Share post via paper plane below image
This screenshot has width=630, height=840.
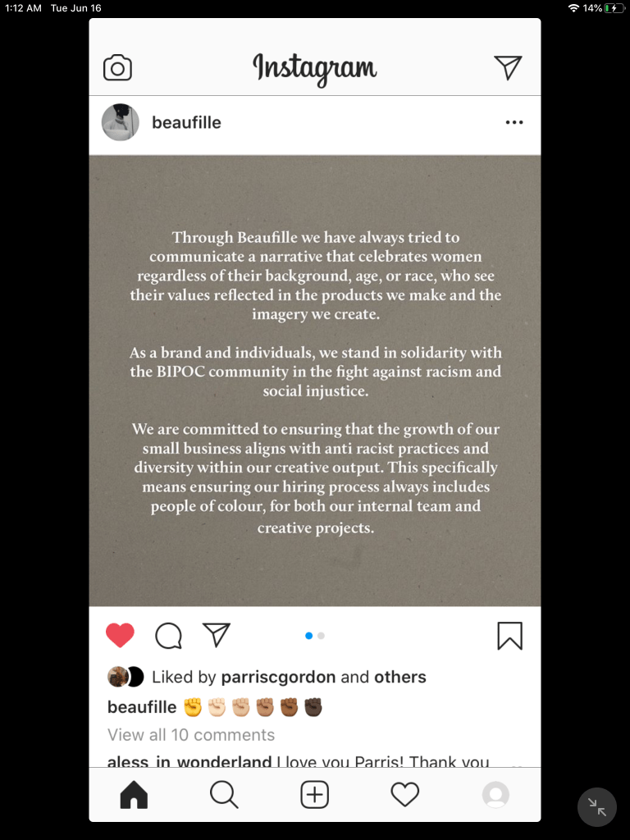click(216, 635)
